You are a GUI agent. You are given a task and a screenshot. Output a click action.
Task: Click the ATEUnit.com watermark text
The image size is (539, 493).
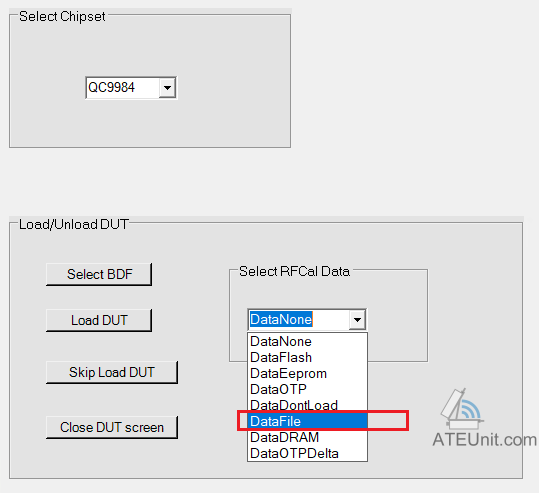(485, 439)
